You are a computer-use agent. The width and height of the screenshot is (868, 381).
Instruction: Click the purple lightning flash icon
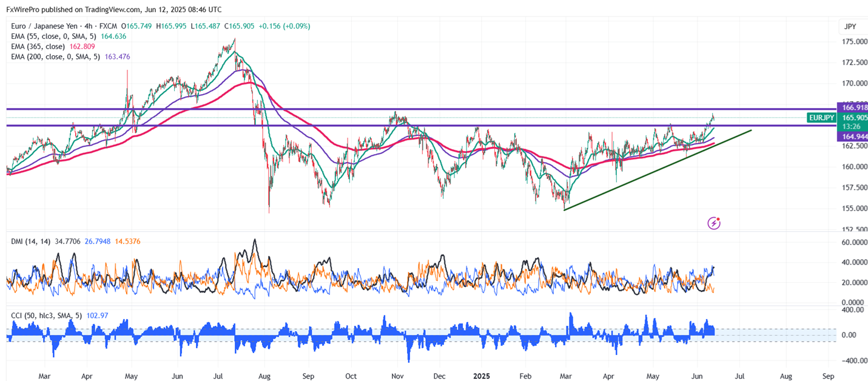(x=714, y=223)
